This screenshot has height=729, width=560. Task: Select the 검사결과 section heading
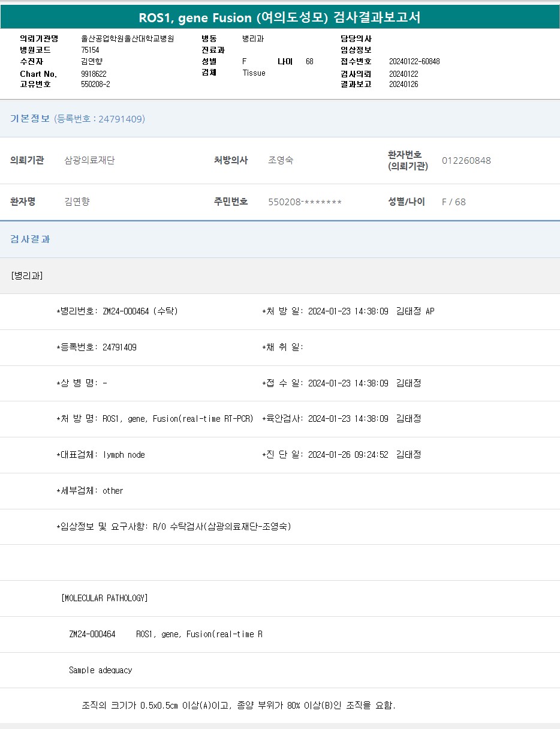pyautogui.click(x=30, y=239)
